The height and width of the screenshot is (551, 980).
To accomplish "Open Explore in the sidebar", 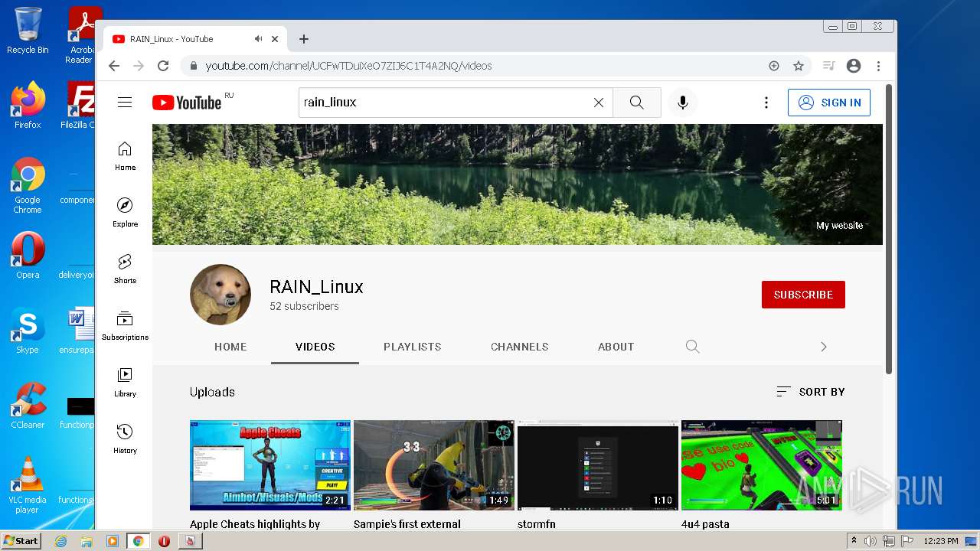I will pyautogui.click(x=125, y=212).
